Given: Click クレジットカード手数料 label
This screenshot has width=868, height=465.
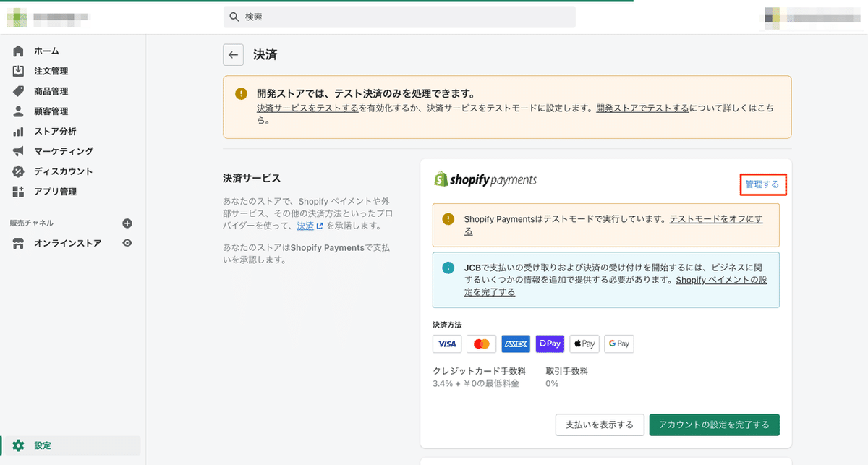Looking at the screenshot, I should [479, 371].
